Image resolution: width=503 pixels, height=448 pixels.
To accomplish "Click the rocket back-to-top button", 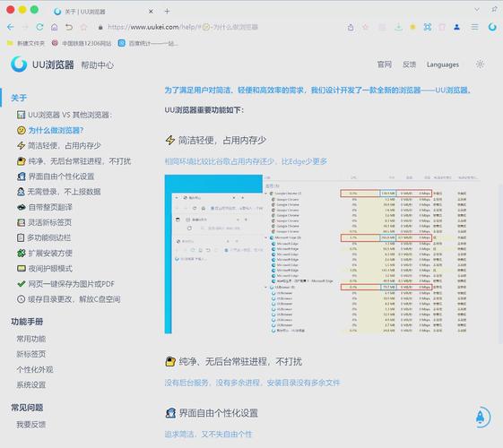I will pos(482,418).
